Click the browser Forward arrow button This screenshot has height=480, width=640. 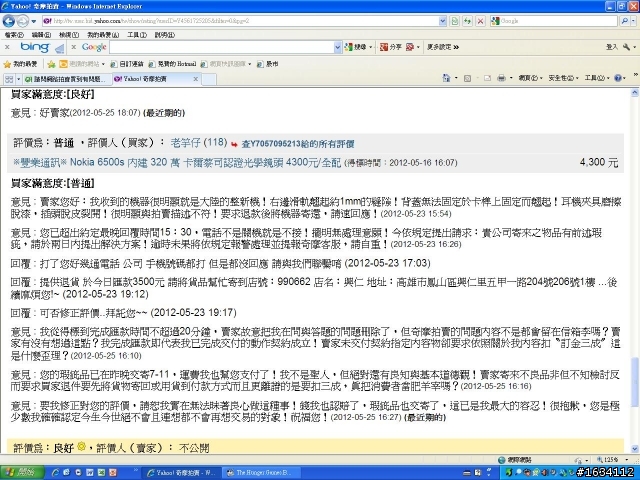23,21
